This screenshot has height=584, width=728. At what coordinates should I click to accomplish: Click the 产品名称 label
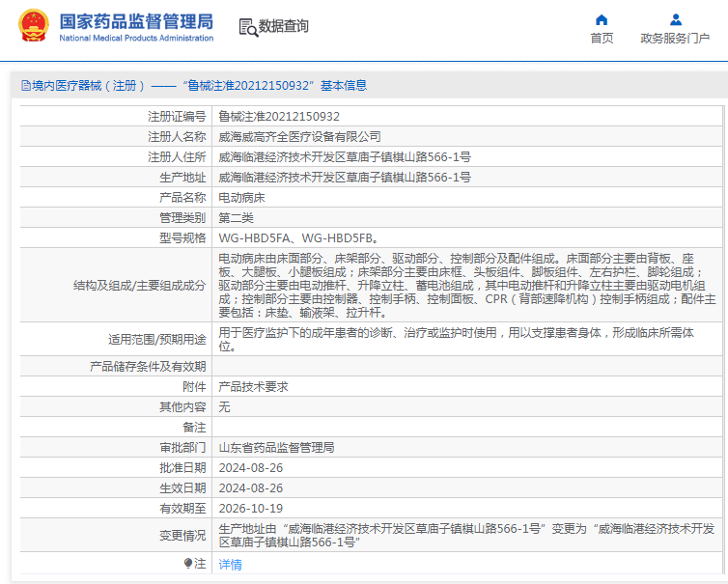coord(182,198)
